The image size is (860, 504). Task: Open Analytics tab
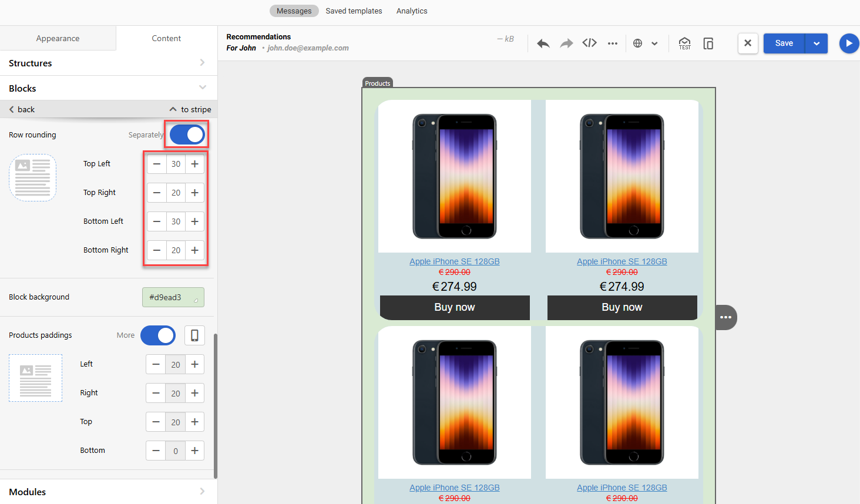tap(412, 11)
